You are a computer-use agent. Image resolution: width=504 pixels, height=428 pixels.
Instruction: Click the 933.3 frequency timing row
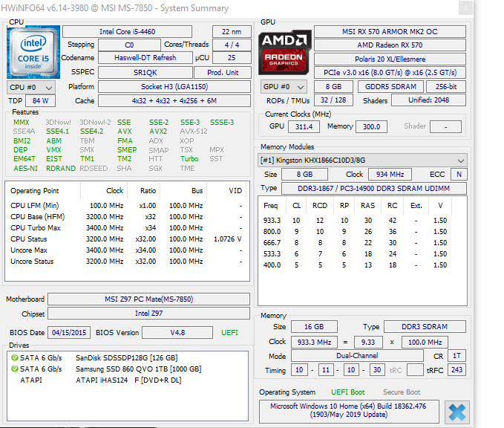(362, 221)
